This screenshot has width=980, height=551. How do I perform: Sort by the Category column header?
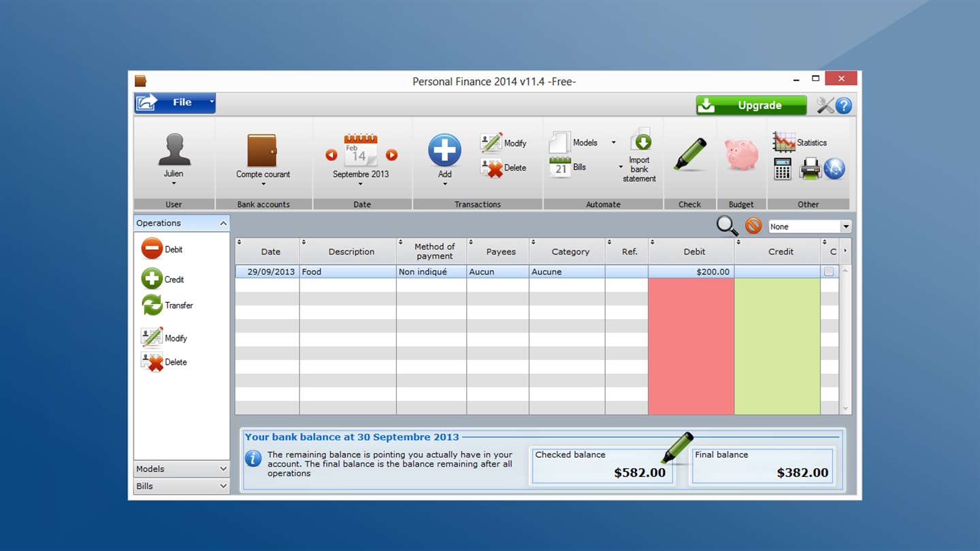pyautogui.click(x=567, y=252)
